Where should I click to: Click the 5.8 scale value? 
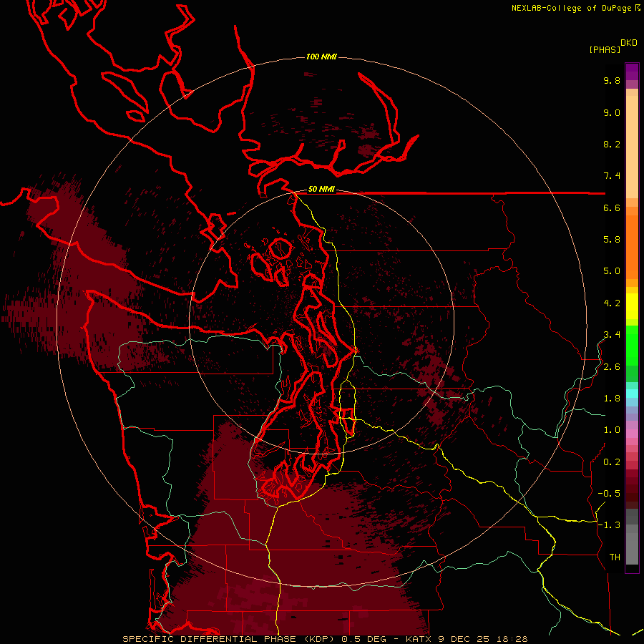pos(612,240)
